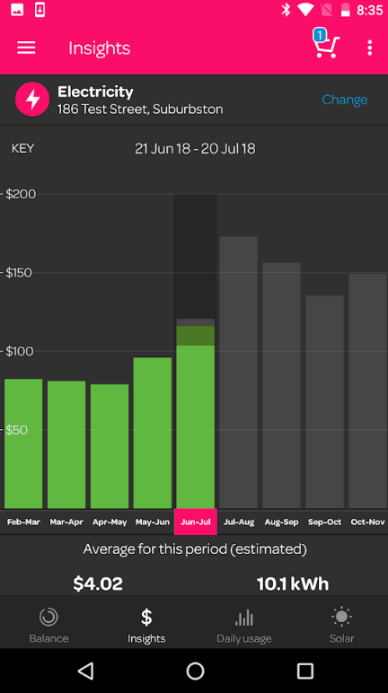
Task: Tap the Android back navigation button
Action: (x=86, y=671)
